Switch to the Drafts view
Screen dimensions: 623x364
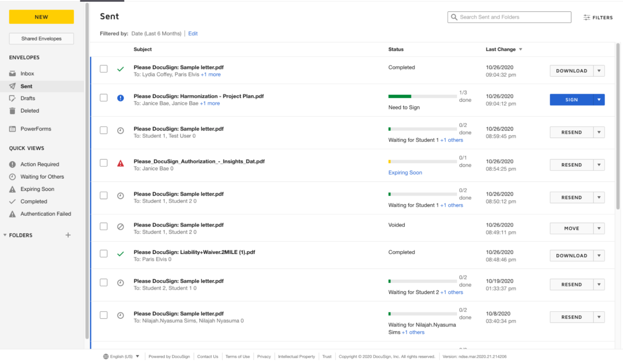(x=28, y=98)
